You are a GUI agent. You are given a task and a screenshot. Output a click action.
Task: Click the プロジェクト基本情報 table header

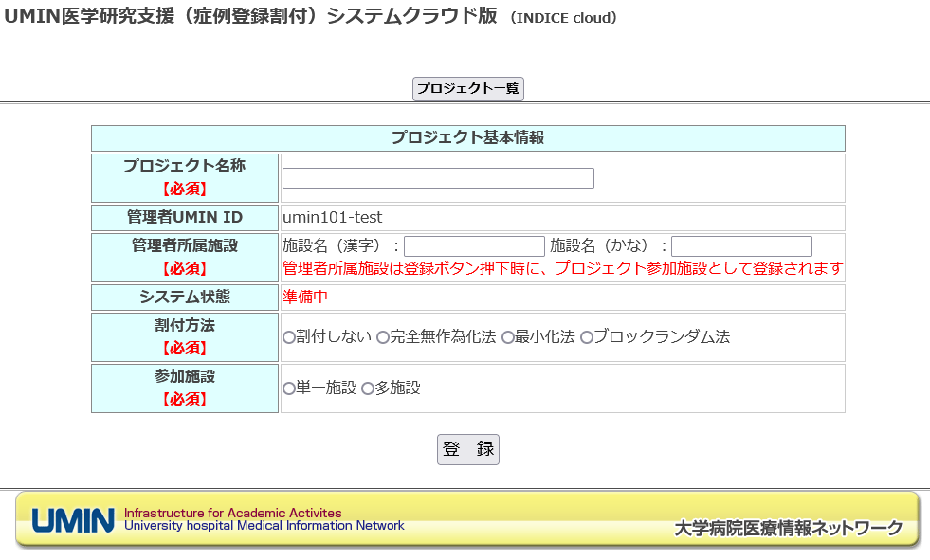[467, 138]
